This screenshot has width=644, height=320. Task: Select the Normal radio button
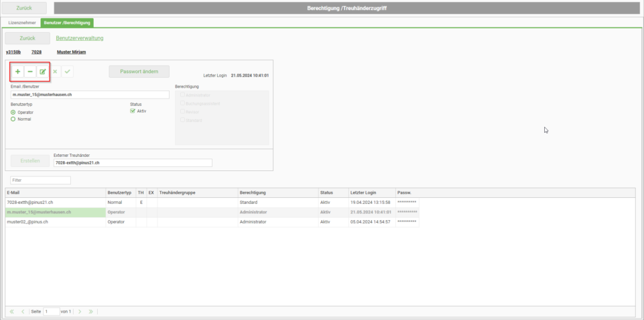coord(13,119)
